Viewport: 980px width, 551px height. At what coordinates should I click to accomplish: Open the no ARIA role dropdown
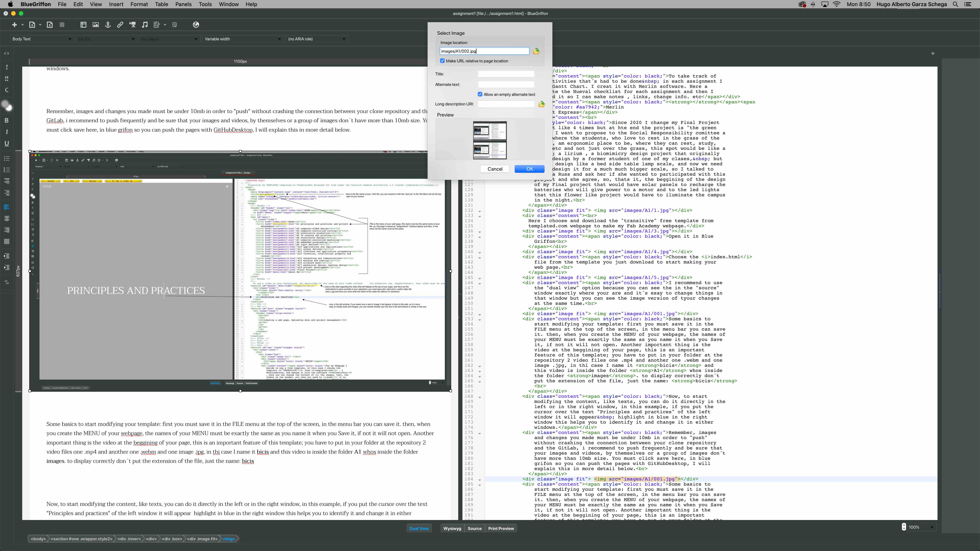point(317,39)
